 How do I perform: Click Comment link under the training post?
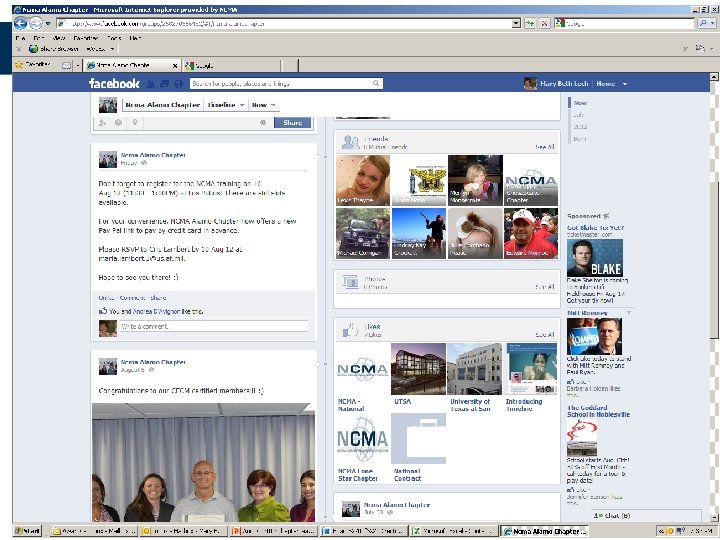click(131, 298)
